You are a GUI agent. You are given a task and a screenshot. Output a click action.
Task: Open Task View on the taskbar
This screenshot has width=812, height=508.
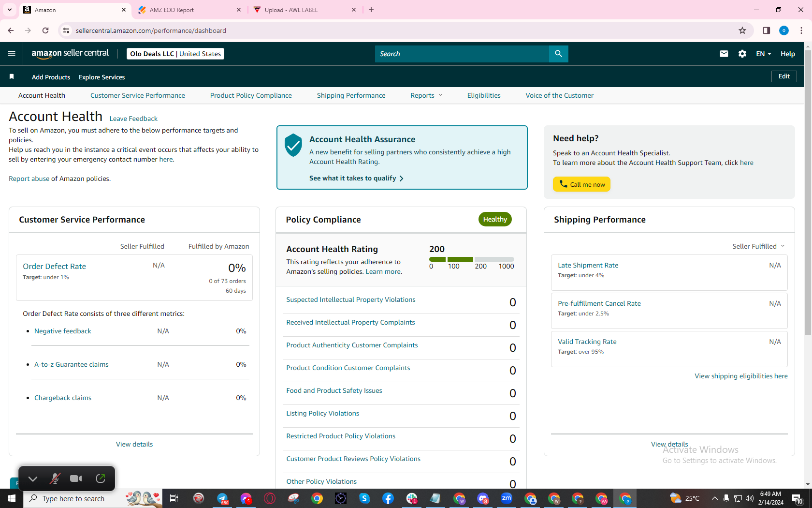174,498
